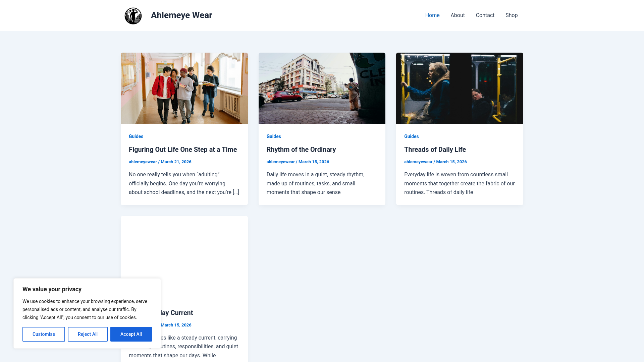Open post Rhythm of the Ordinary
The height and width of the screenshot is (362, 644).
pos(301,149)
